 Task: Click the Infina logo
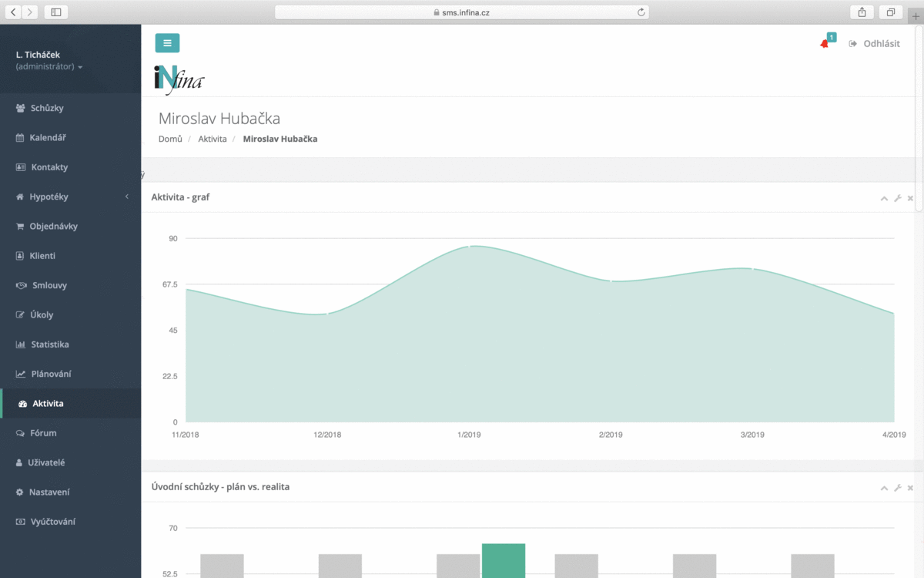[x=179, y=79]
